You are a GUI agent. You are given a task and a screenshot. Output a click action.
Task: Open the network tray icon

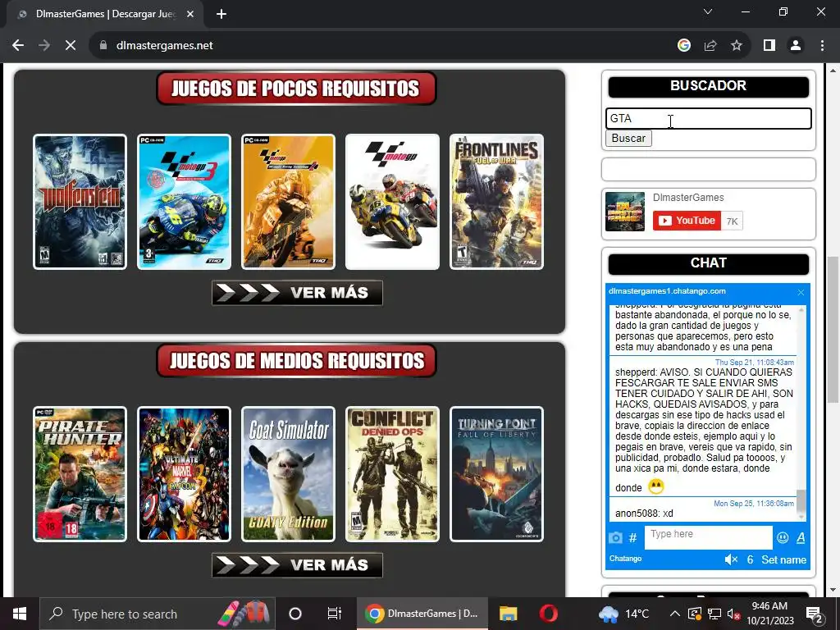[714, 614]
